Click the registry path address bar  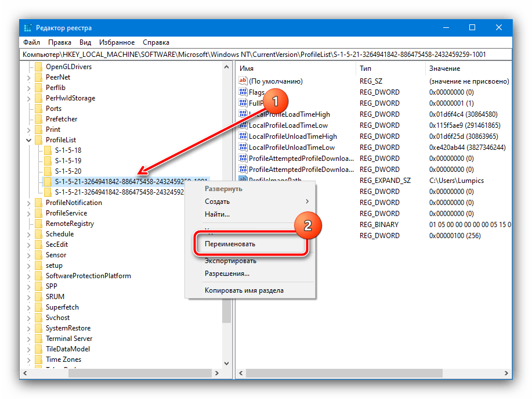point(266,55)
